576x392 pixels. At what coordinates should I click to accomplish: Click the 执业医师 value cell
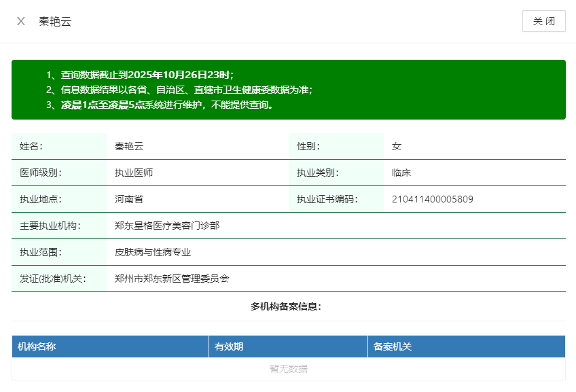(x=134, y=173)
